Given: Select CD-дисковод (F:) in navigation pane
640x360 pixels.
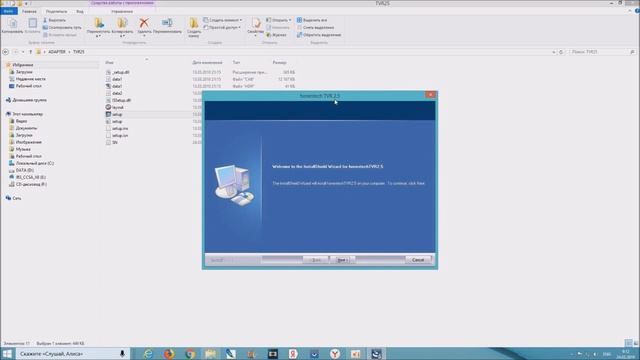Looking at the screenshot, I should pos(31,184).
